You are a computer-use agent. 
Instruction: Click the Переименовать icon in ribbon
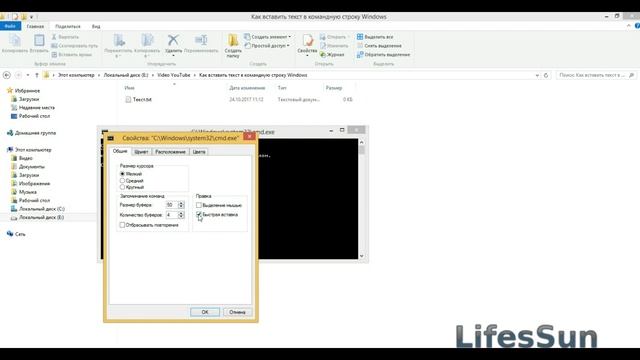click(201, 40)
